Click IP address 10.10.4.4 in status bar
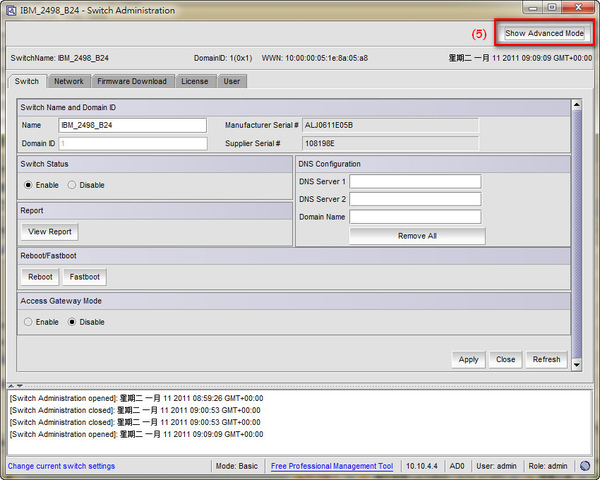 click(422, 466)
